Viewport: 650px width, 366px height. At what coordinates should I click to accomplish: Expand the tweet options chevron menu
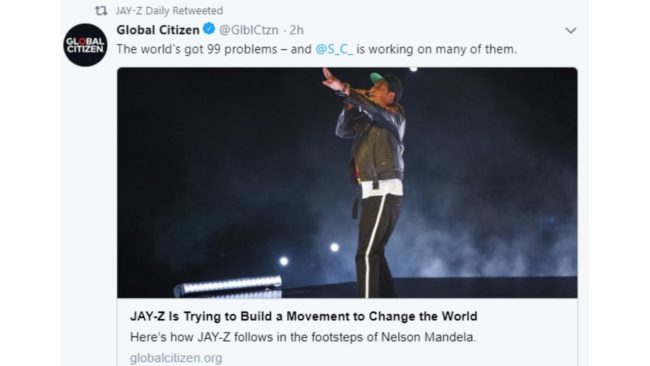click(x=571, y=30)
